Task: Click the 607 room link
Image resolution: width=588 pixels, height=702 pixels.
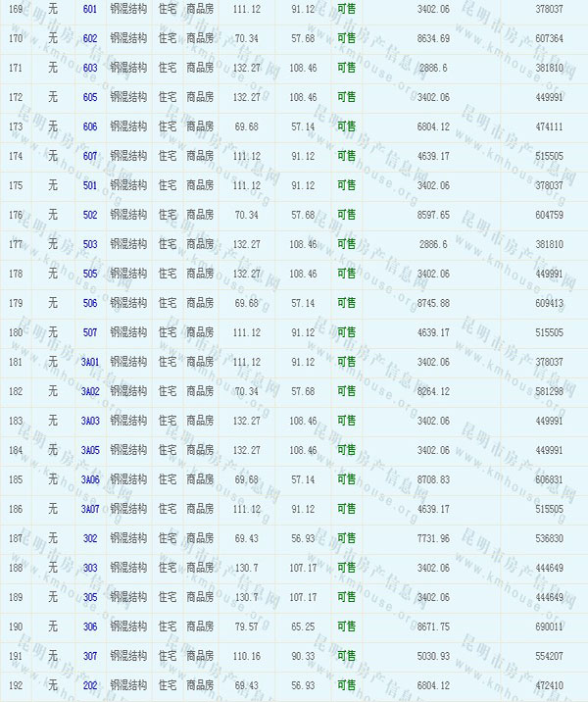Action: (90, 156)
